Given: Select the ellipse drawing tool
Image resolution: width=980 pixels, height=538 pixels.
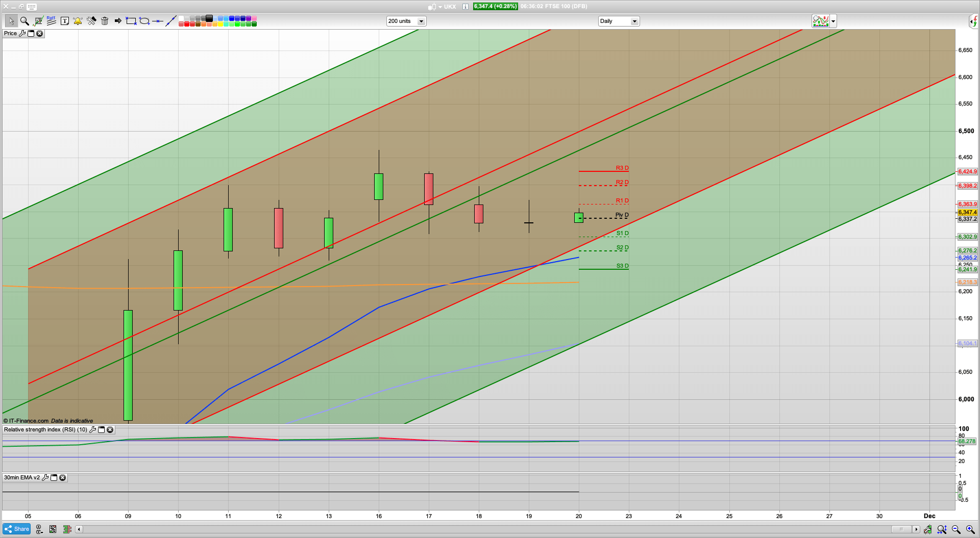Looking at the screenshot, I should click(x=143, y=21).
